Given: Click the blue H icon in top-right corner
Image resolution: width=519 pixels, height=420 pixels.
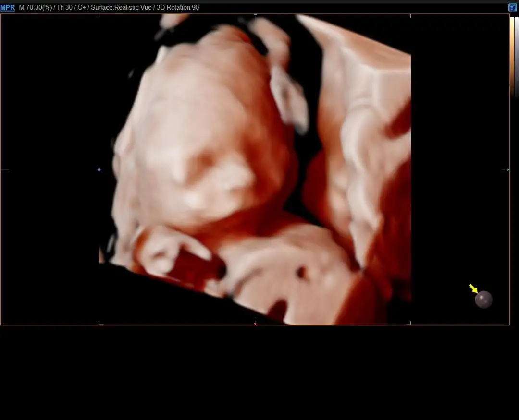Looking at the screenshot, I should (512, 7).
